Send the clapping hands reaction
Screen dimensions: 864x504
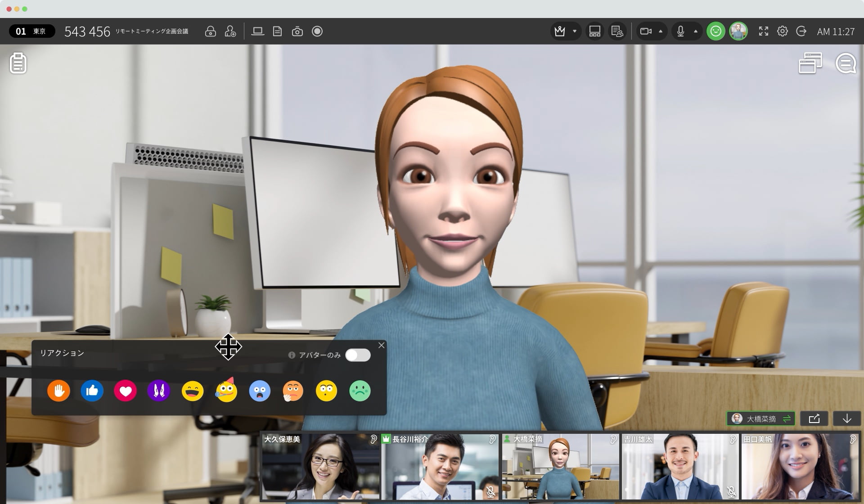click(x=159, y=391)
